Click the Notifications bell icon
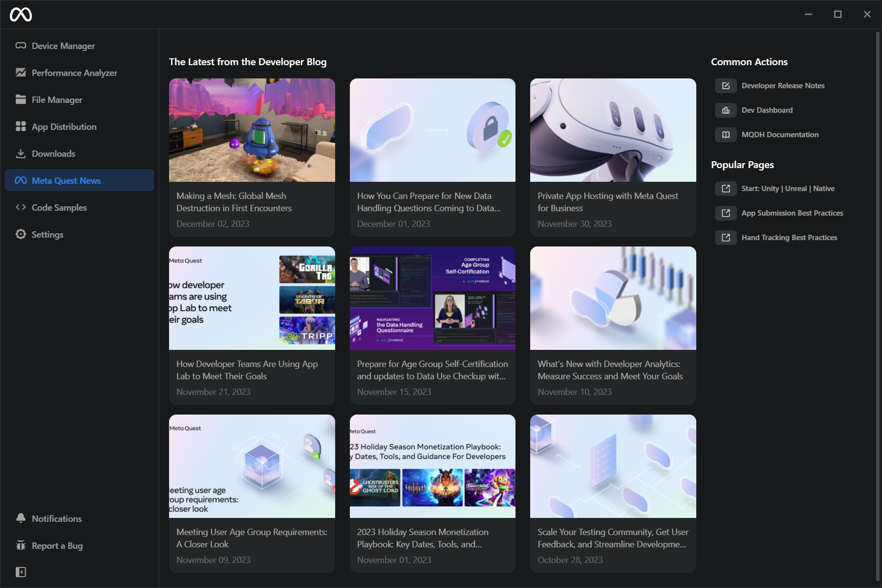The height and width of the screenshot is (588, 882). (x=21, y=518)
